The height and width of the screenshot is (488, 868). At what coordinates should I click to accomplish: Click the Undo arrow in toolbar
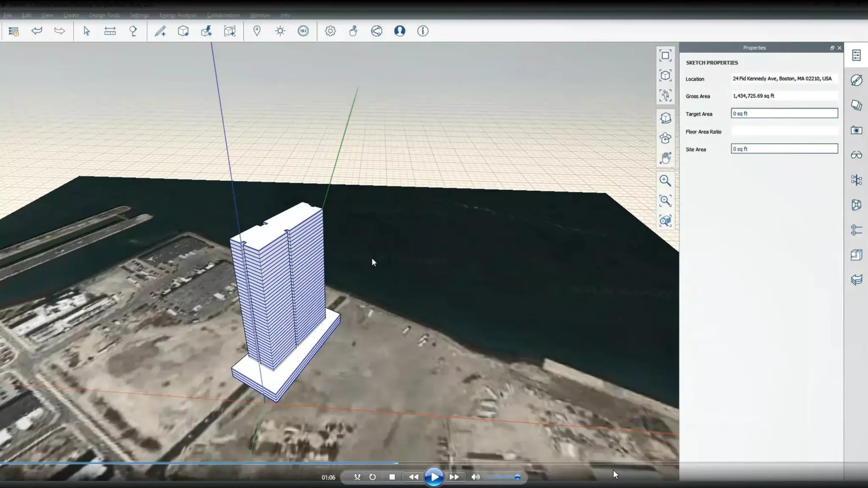pos(37,31)
